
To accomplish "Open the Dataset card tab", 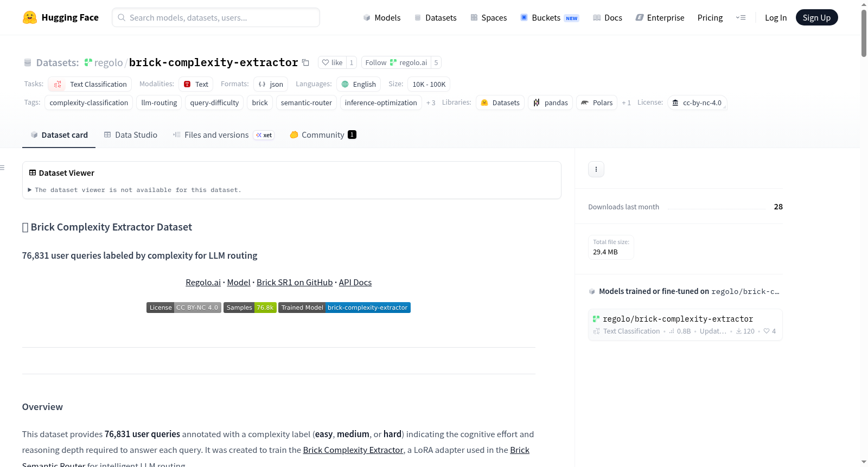I will click(x=59, y=135).
